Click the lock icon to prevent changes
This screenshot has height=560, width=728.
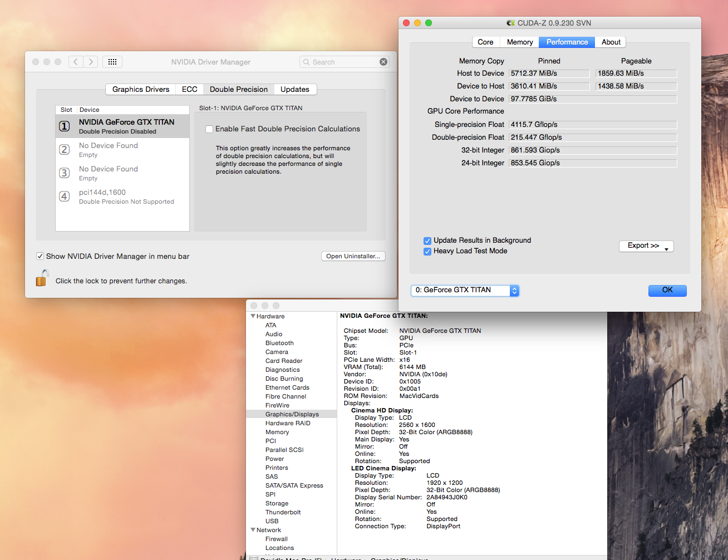pos(42,278)
